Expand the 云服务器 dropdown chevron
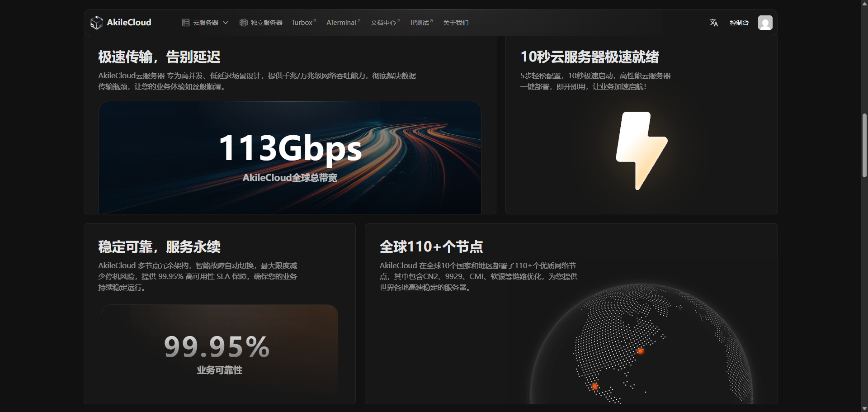 (226, 23)
